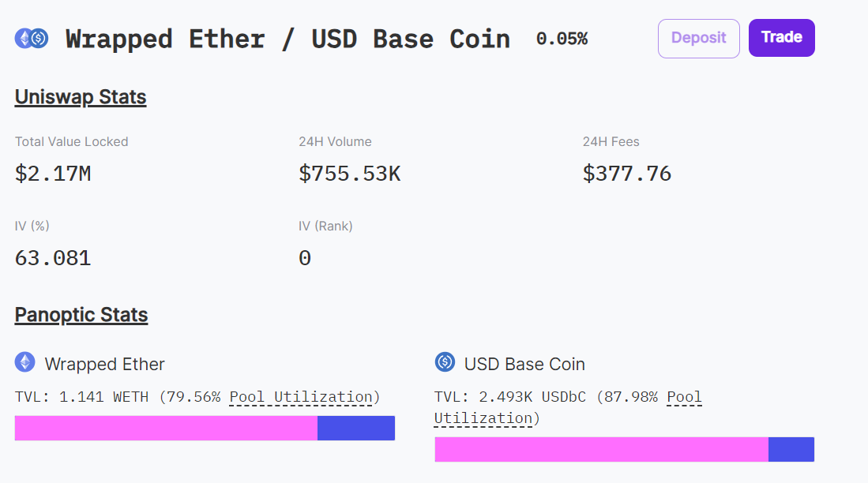The height and width of the screenshot is (483, 868).
Task: Click the 63.081 IV percent value
Action: 53,258
